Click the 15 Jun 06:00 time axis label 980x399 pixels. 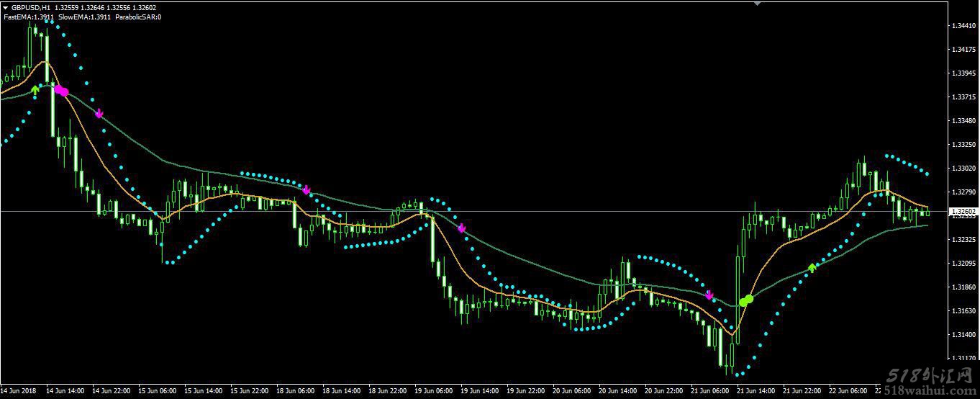pyautogui.click(x=159, y=391)
